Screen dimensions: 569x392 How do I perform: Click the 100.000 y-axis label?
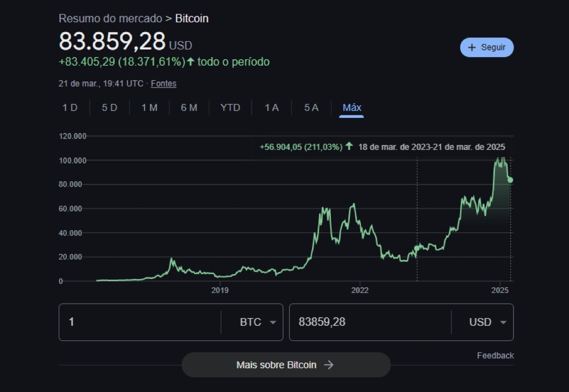pyautogui.click(x=73, y=161)
